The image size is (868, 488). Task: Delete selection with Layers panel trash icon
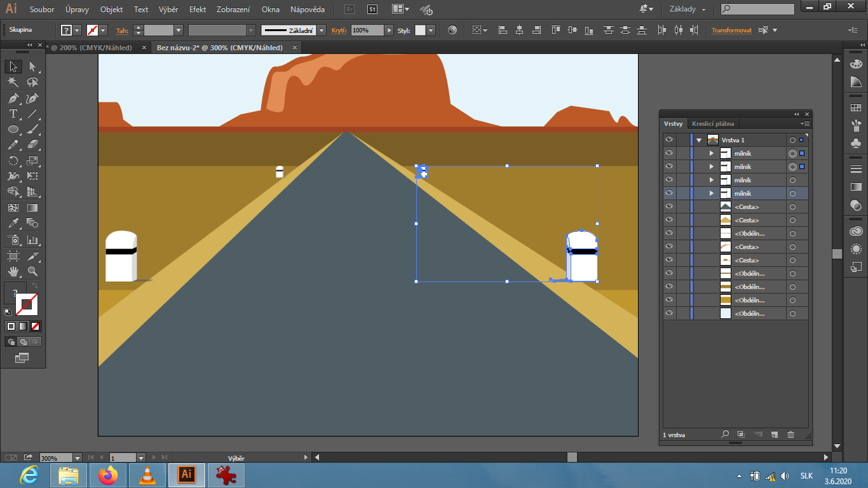click(791, 435)
